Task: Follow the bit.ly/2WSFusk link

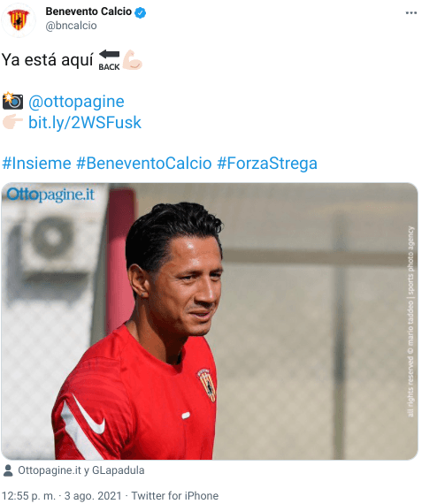Action: (85, 123)
